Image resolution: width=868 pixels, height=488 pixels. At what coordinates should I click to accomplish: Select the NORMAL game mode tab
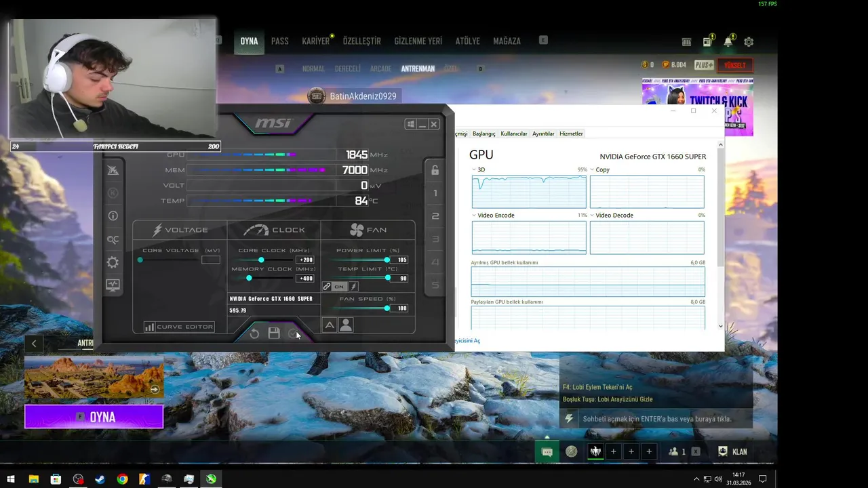pos(313,69)
